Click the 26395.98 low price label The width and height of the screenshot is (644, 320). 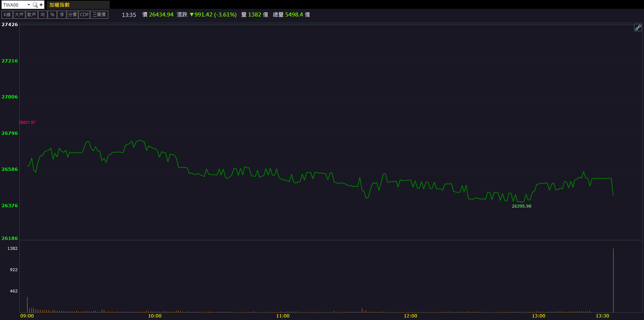tap(521, 206)
